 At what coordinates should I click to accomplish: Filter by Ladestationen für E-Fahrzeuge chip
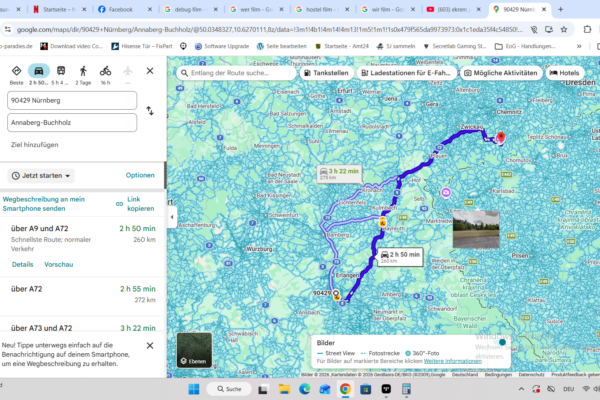(x=406, y=73)
